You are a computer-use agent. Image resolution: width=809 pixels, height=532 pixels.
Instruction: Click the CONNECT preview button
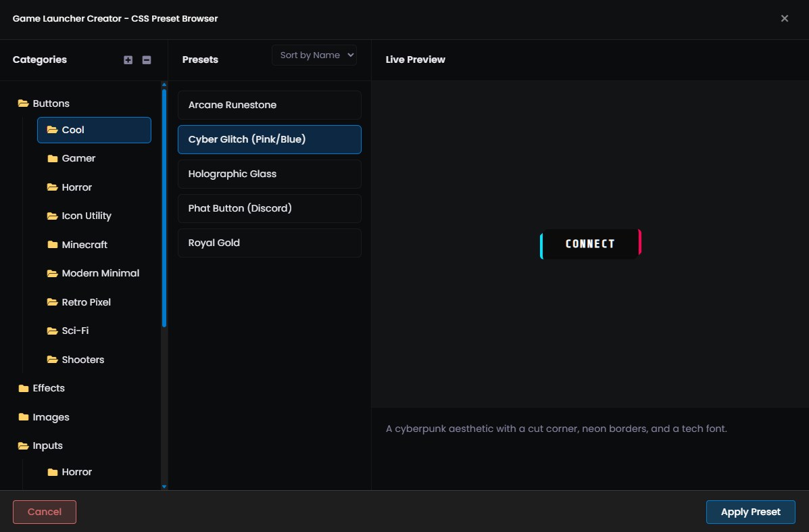pos(590,244)
